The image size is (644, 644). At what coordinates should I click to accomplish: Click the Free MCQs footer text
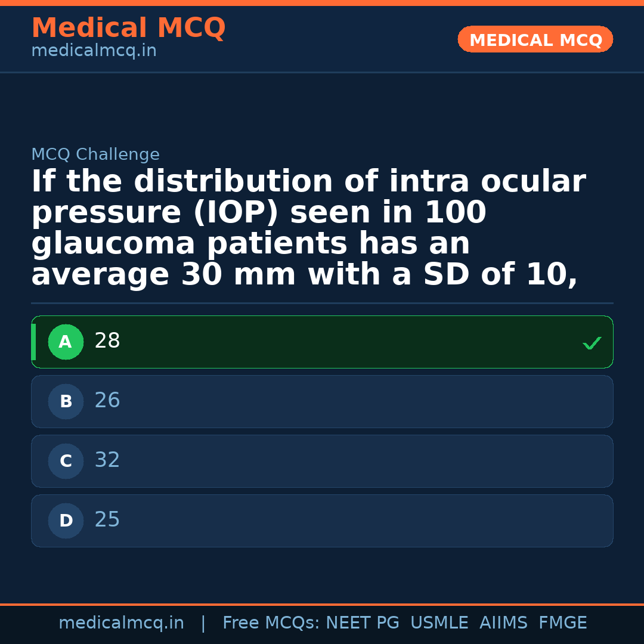click(268, 623)
